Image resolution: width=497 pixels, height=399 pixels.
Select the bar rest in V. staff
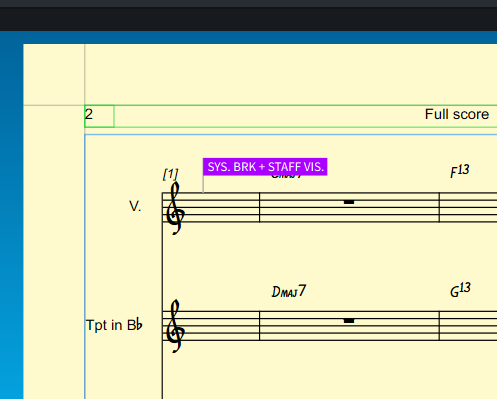pyautogui.click(x=349, y=202)
